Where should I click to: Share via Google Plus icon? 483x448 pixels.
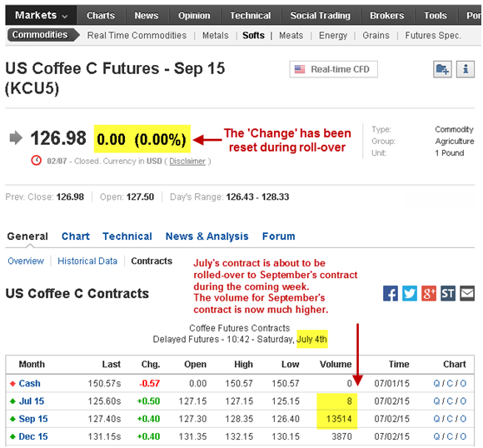(429, 293)
